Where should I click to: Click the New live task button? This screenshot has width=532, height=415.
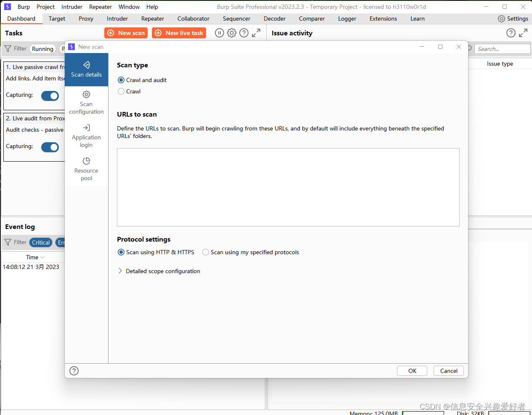[x=179, y=33]
